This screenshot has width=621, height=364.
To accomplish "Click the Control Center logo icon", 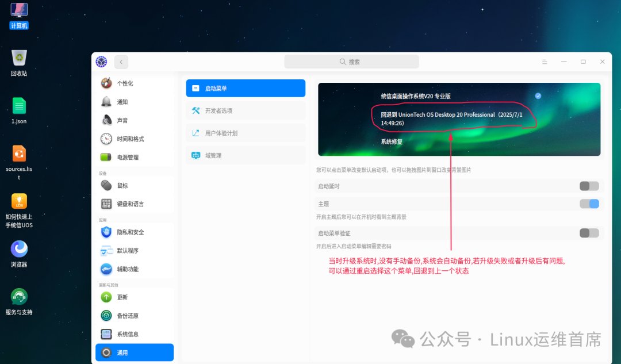I will (x=101, y=62).
